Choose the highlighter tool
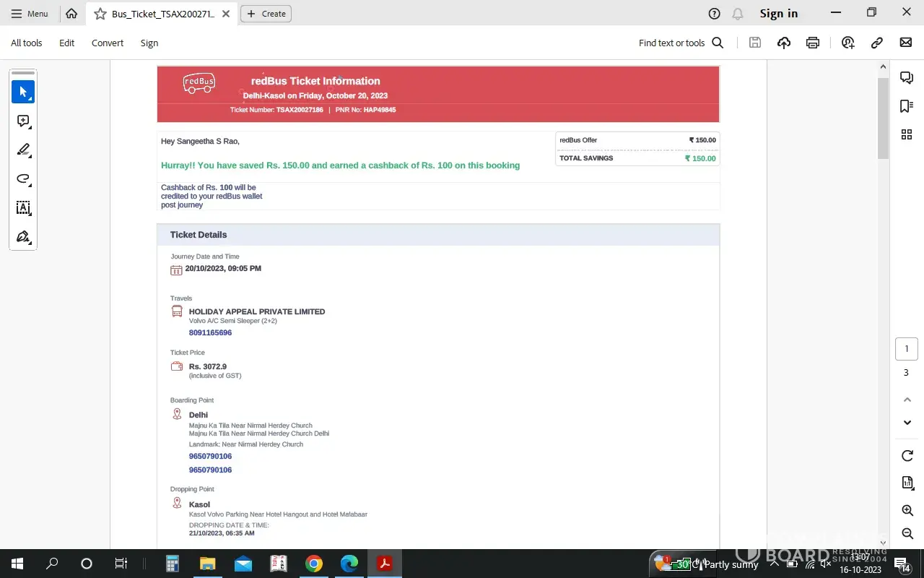This screenshot has width=924, height=578. pyautogui.click(x=23, y=150)
